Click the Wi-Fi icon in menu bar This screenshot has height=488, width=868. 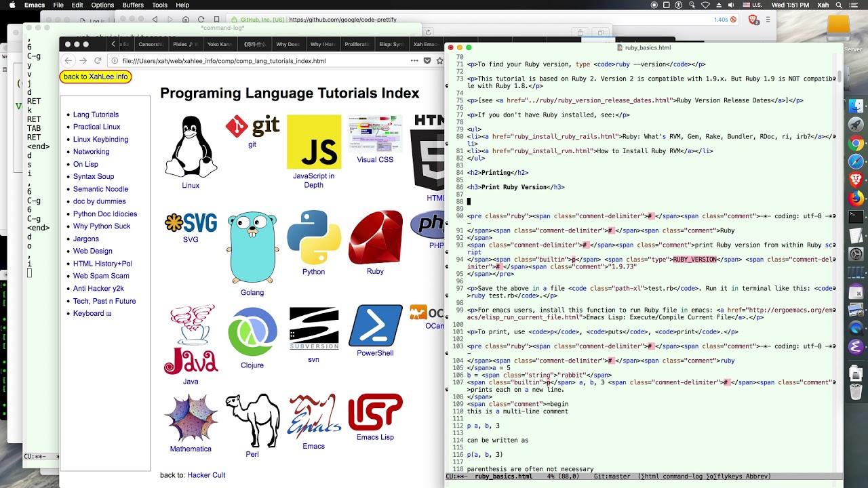(x=705, y=5)
